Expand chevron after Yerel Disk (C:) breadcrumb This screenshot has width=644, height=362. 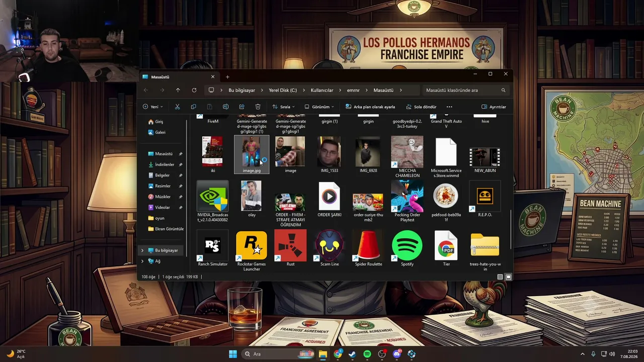304,90
